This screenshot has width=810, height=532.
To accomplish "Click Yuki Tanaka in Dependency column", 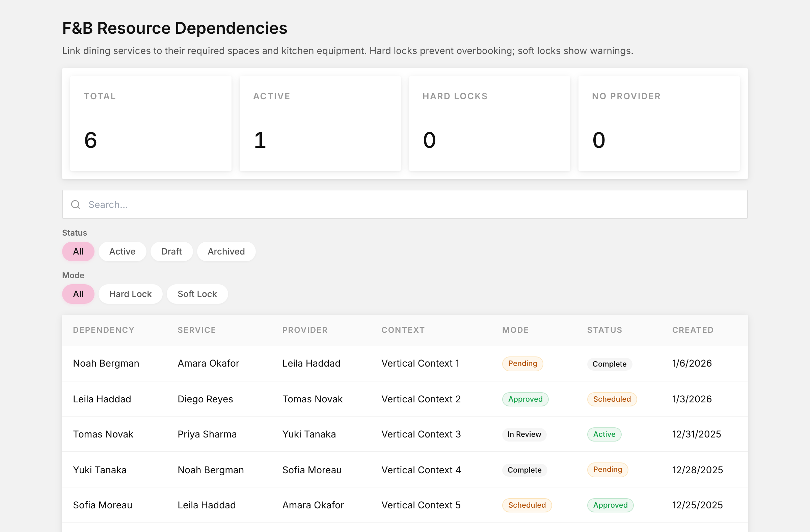I will [100, 470].
